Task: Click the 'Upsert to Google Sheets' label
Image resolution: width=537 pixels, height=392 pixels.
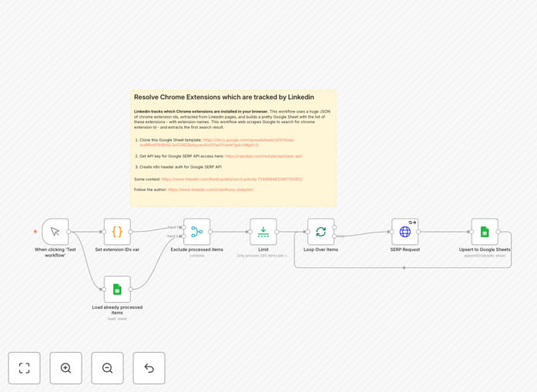Action: coord(485,250)
